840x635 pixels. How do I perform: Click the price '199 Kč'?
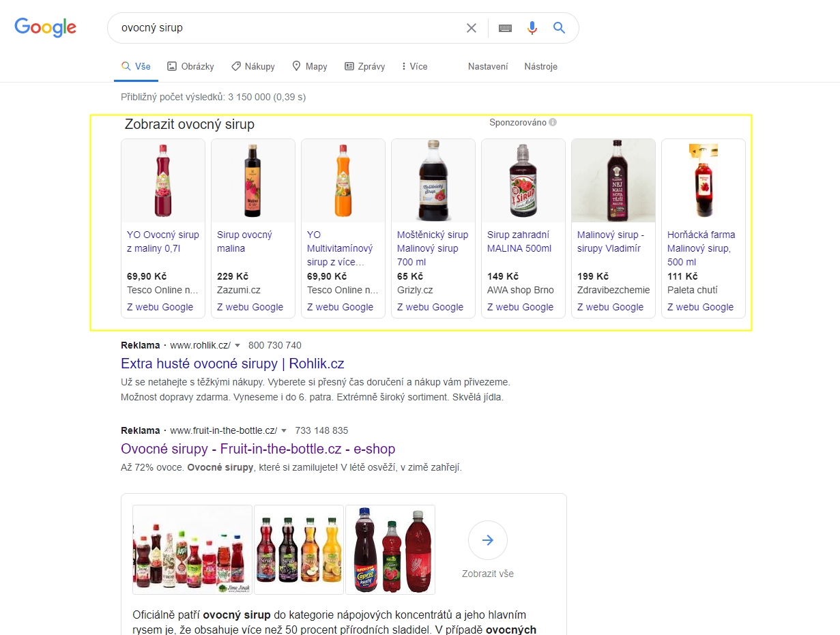pos(593,276)
